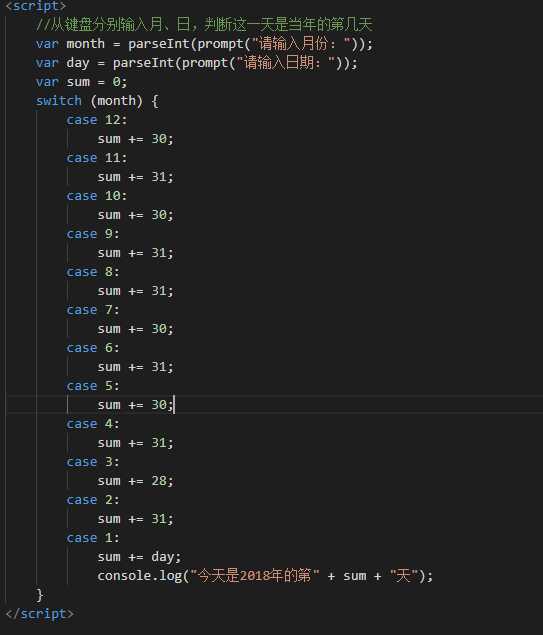Click the 'case 5:' label
The width and height of the screenshot is (543, 635).
[93, 386]
